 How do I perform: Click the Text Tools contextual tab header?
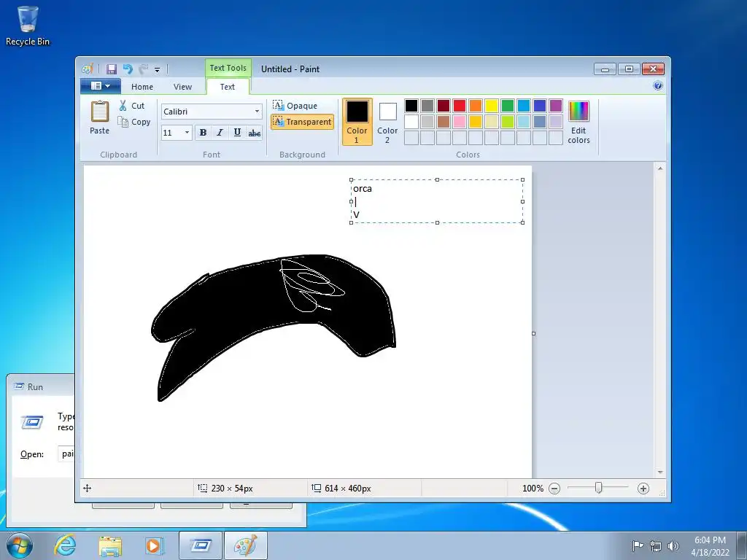pyautogui.click(x=228, y=68)
